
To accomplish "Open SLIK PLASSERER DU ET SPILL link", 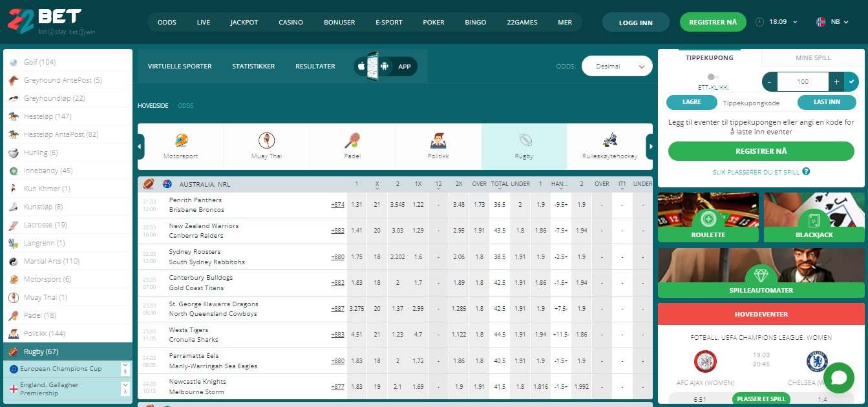I will pyautogui.click(x=756, y=172).
